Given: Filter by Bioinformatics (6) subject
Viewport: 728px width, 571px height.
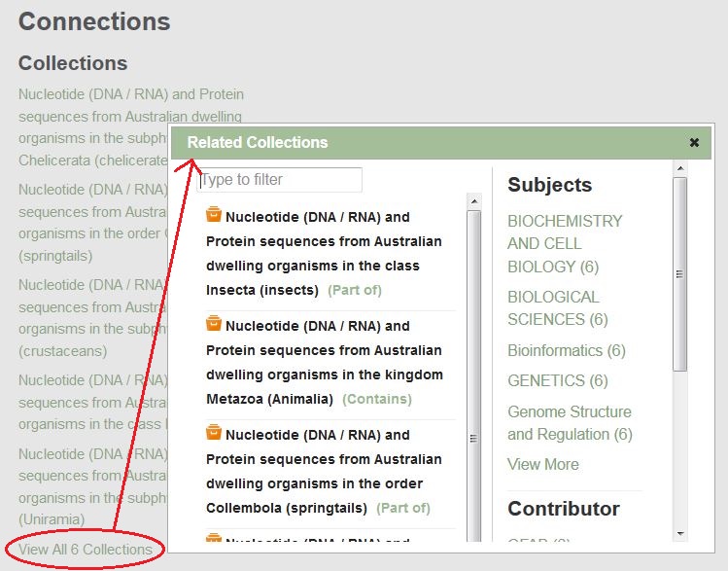Looking at the screenshot, I should pos(566,350).
